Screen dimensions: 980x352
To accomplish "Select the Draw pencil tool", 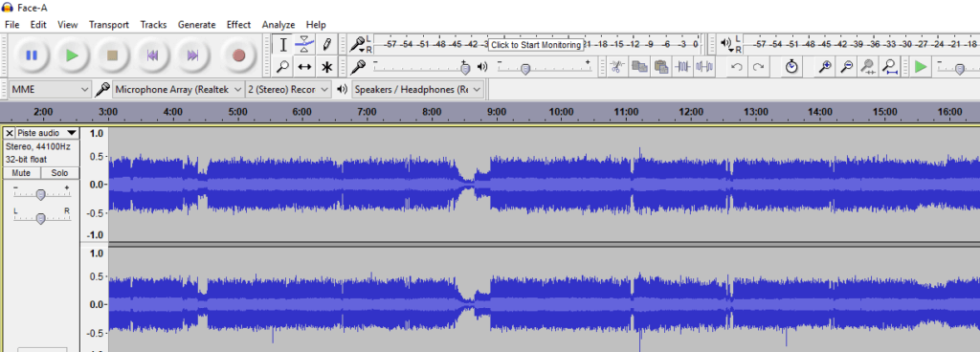I will [326, 44].
